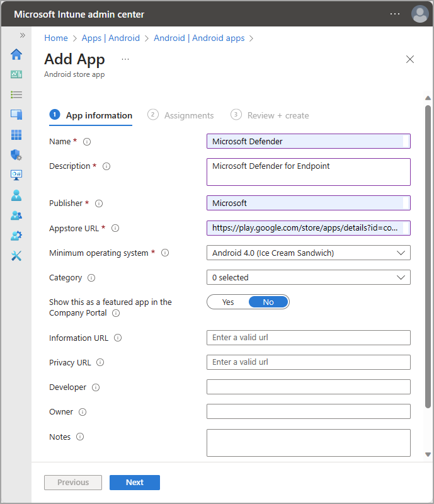Show info tooltip for Information URL
Viewport: 434px width, 504px height.
tap(118, 338)
